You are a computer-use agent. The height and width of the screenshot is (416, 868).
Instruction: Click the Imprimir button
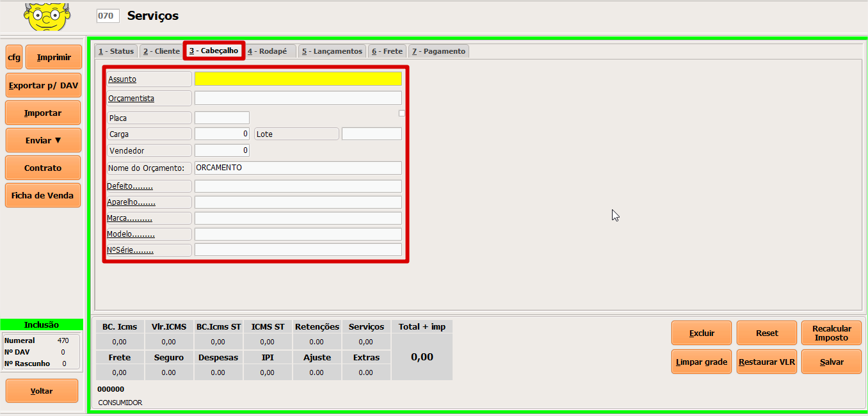[x=54, y=58]
